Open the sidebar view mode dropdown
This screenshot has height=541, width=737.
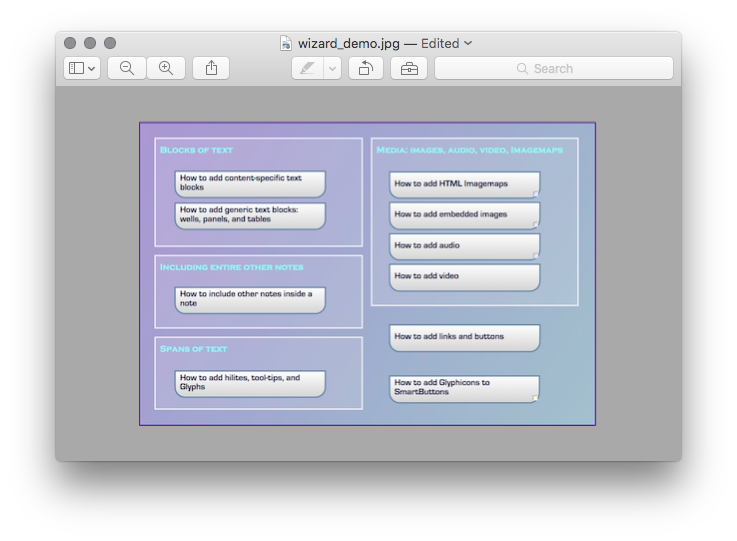coord(82,68)
